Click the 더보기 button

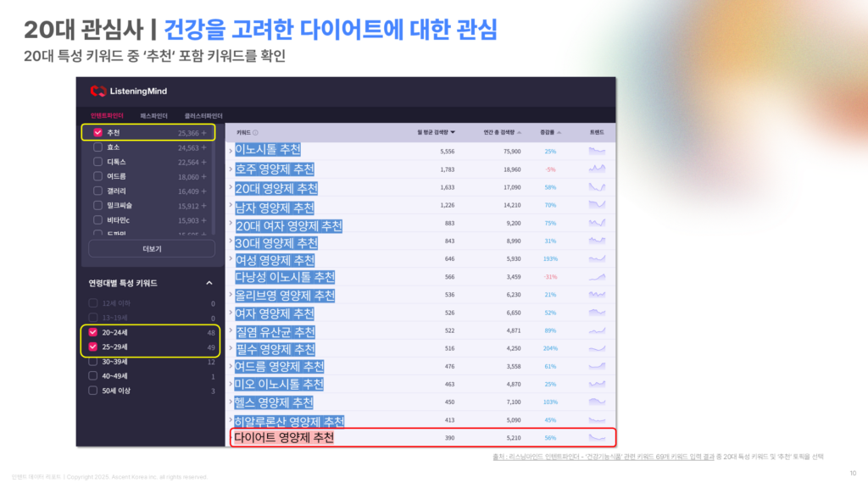click(152, 249)
